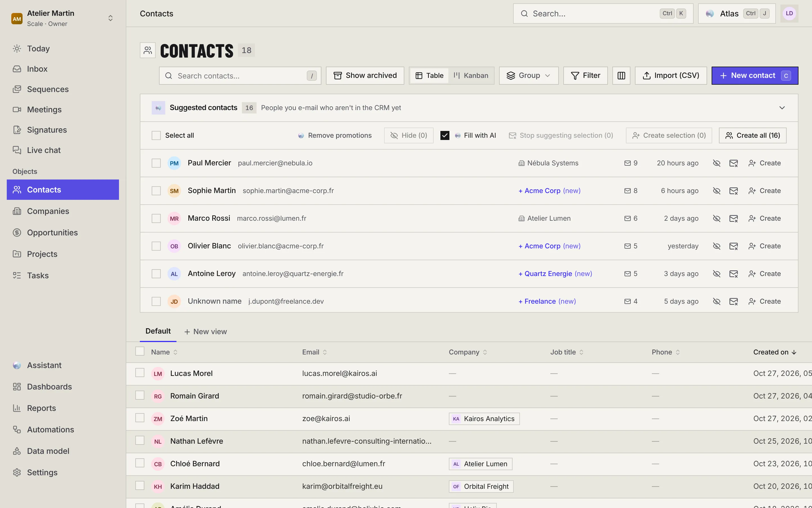Sort by the Name column
Viewport: 812px width, 508px height.
click(164, 352)
